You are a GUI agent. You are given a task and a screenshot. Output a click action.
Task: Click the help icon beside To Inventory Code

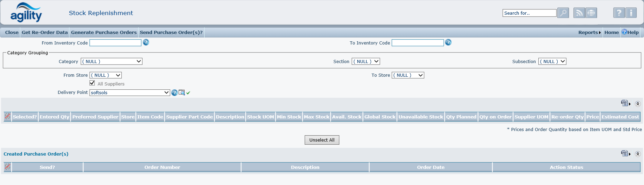point(448,42)
